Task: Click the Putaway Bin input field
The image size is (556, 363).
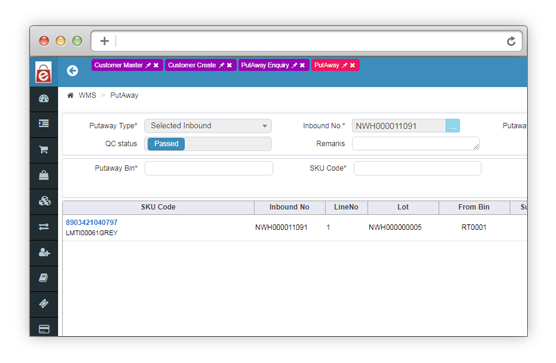Action: point(208,168)
